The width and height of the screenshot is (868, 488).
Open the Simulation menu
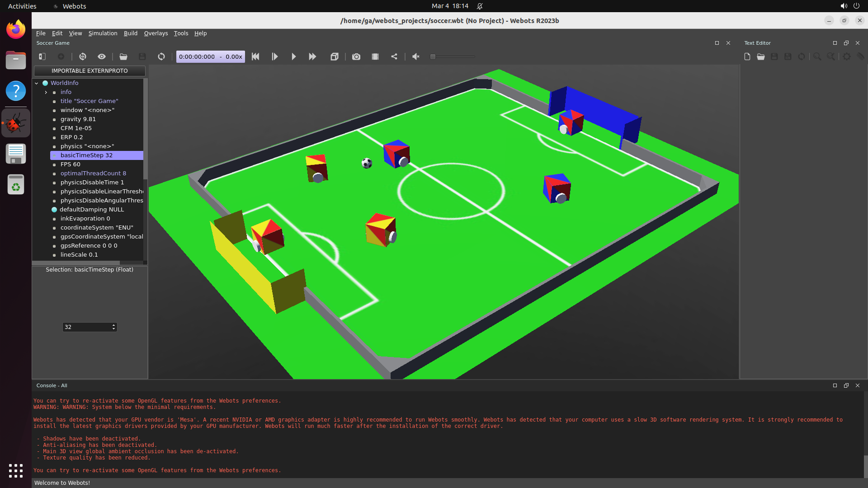[x=103, y=33]
